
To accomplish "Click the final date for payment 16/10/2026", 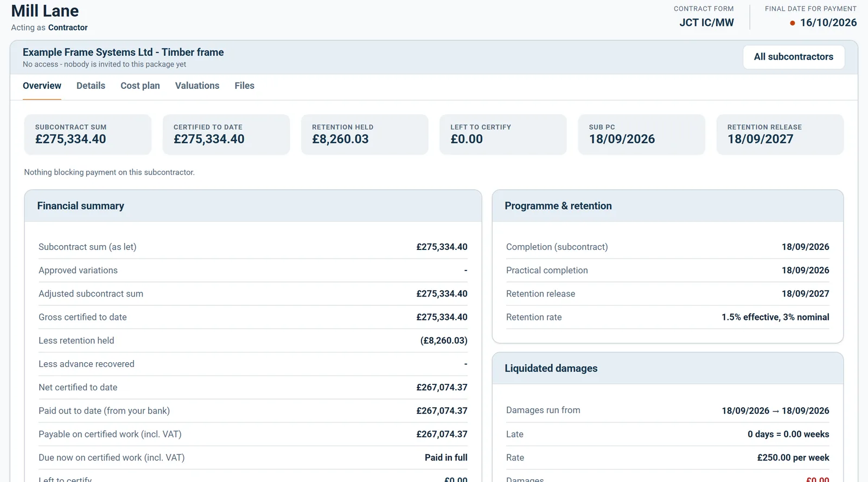I will [x=828, y=23].
